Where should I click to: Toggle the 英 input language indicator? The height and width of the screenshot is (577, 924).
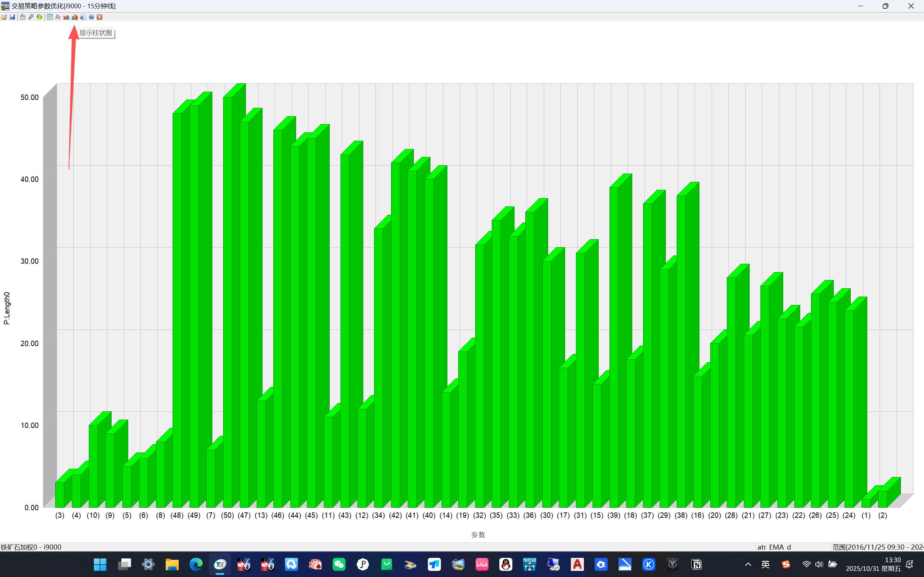pos(765,564)
